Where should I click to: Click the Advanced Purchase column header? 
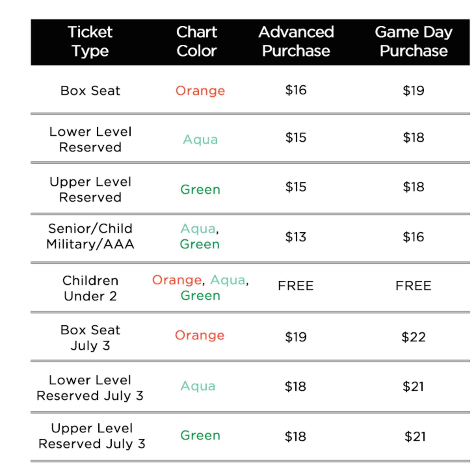[296, 41]
